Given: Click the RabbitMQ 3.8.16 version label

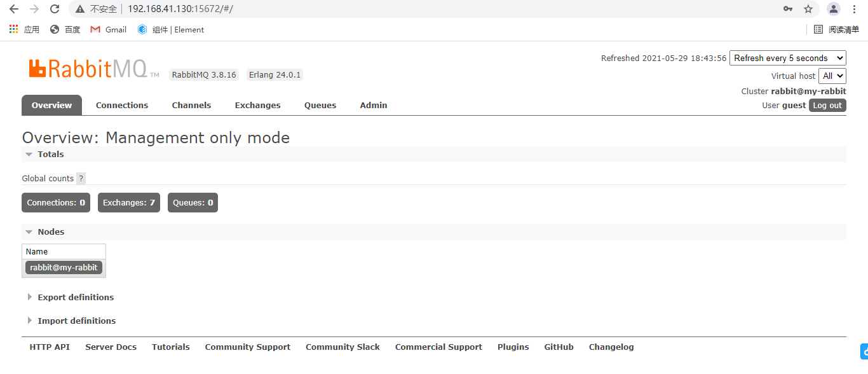Looking at the screenshot, I should (204, 75).
